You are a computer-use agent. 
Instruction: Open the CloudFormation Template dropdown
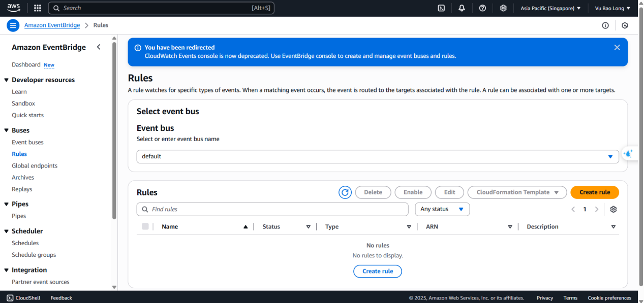click(517, 192)
